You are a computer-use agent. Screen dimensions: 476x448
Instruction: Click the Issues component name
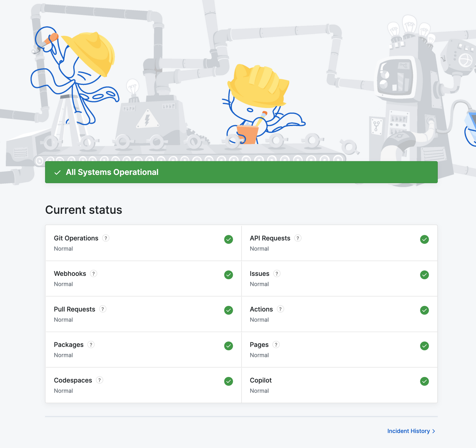(x=260, y=274)
